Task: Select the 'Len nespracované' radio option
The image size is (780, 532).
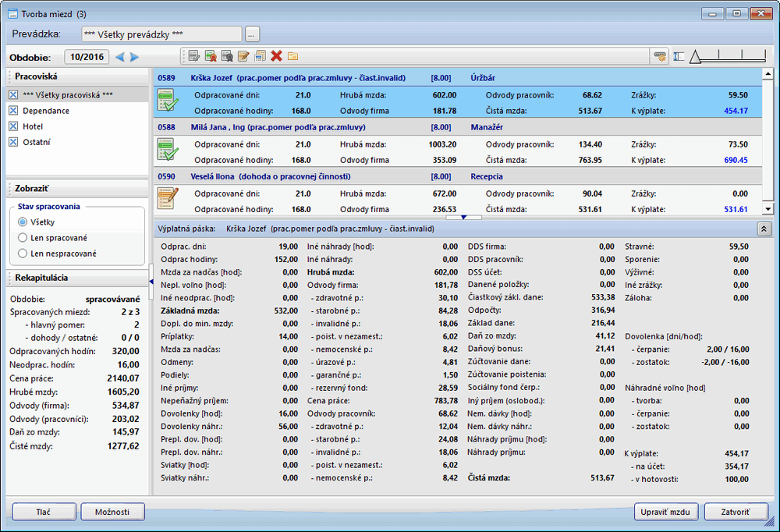Action: coord(23,254)
